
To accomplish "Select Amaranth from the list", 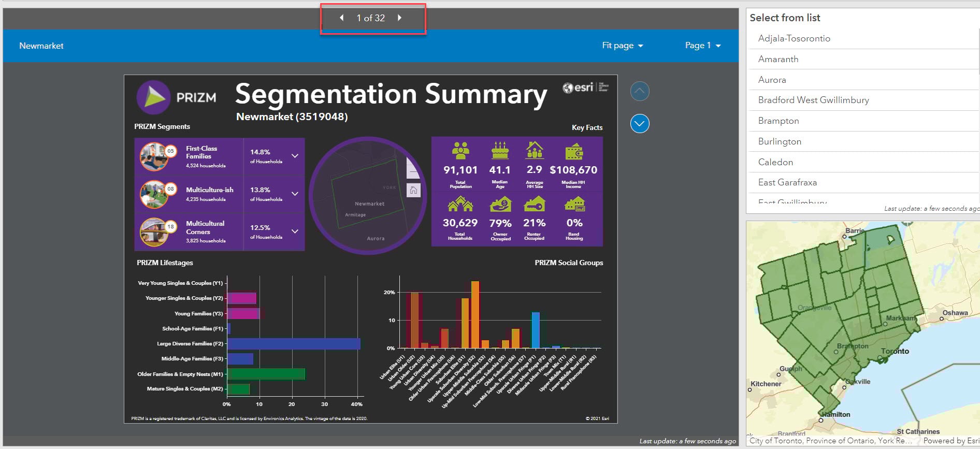I will pyautogui.click(x=863, y=59).
